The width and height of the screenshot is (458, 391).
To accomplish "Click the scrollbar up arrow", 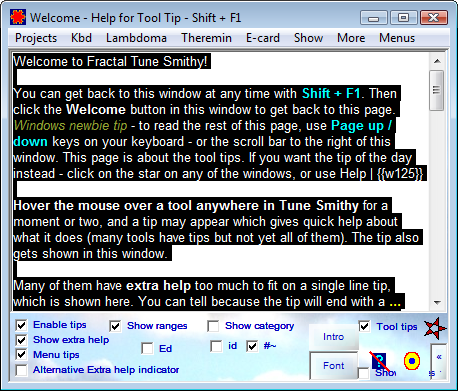I will pyautogui.click(x=437, y=61).
